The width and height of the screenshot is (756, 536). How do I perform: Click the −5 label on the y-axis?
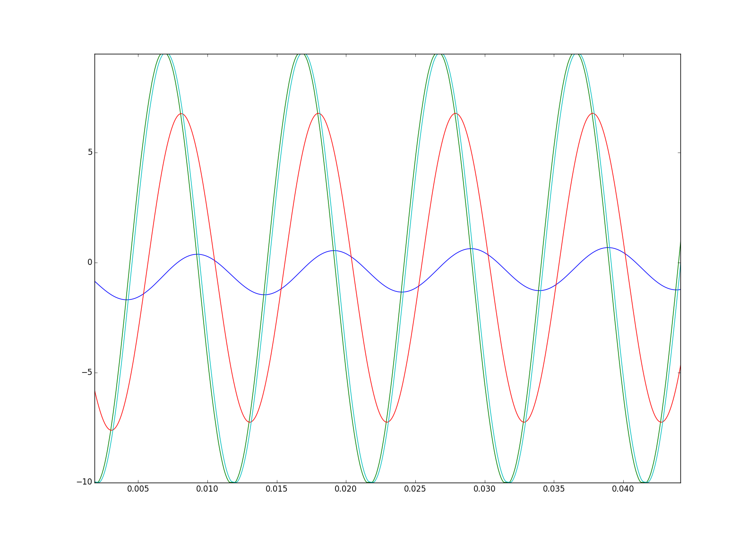(86, 373)
